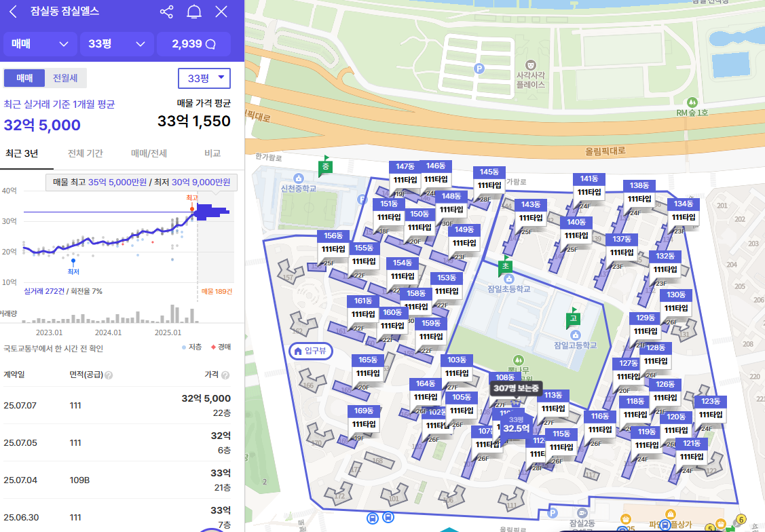Select building 145동 marker

click(x=489, y=178)
